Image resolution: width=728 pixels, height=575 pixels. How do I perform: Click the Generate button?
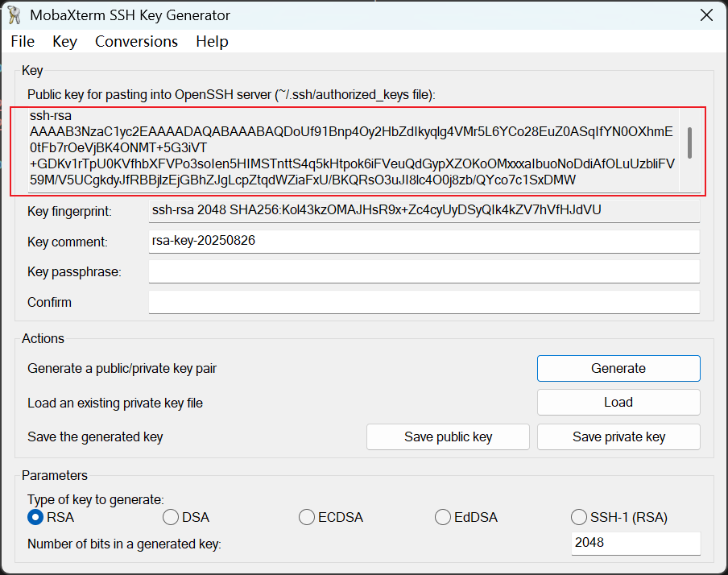pyautogui.click(x=618, y=368)
